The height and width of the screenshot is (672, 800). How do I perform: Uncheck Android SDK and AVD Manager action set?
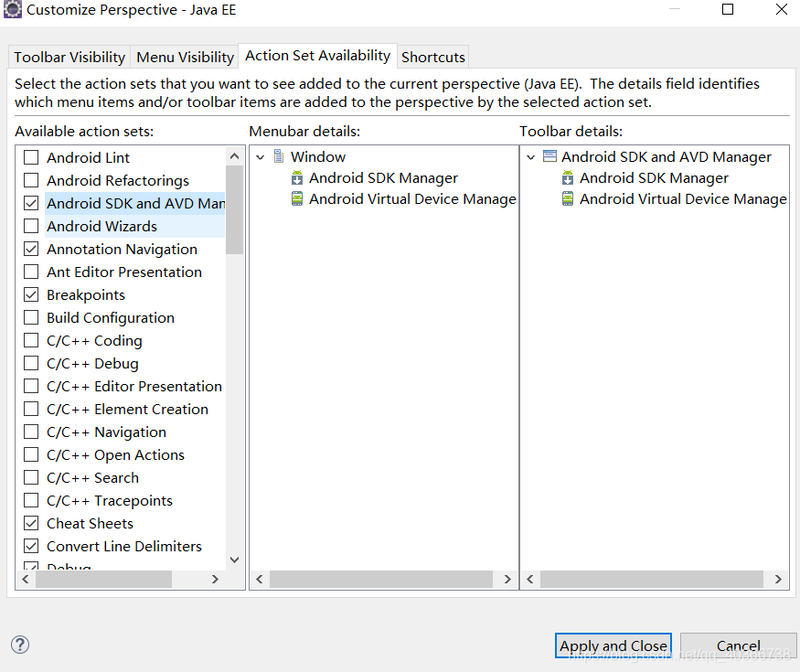coord(31,203)
